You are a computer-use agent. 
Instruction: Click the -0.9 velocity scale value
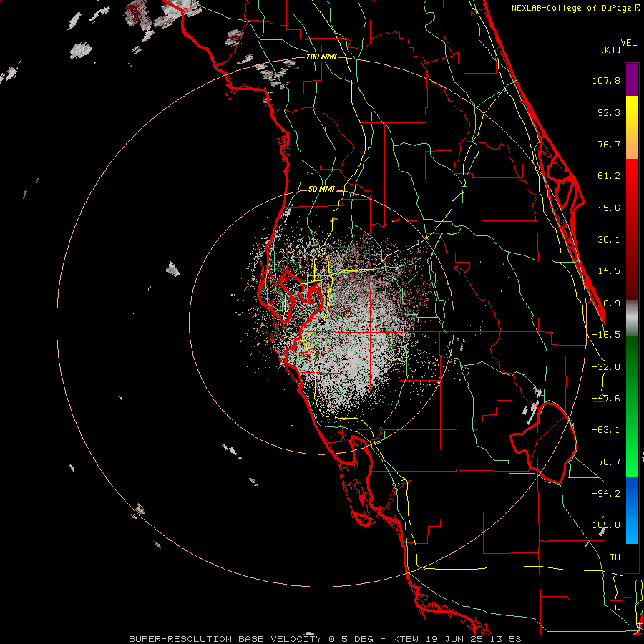coord(609,303)
